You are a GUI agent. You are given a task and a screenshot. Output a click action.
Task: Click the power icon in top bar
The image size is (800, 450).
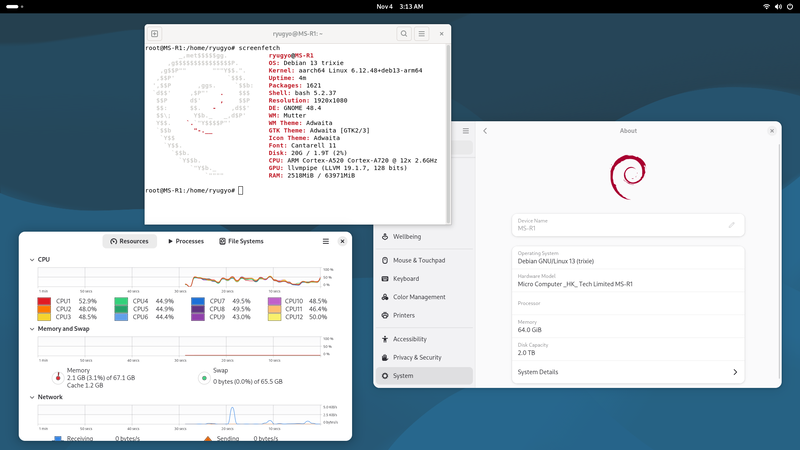pyautogui.click(x=790, y=7)
